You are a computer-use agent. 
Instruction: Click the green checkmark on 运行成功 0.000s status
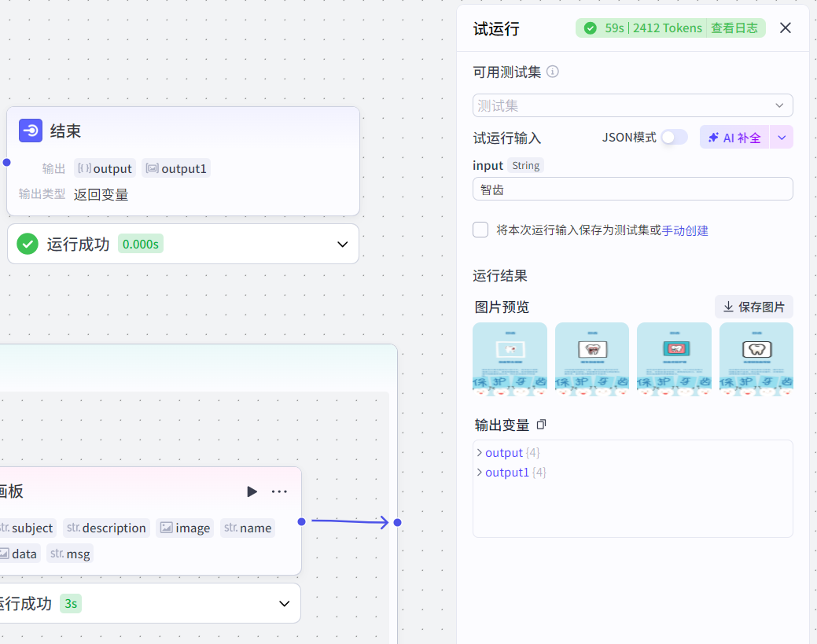(x=27, y=244)
